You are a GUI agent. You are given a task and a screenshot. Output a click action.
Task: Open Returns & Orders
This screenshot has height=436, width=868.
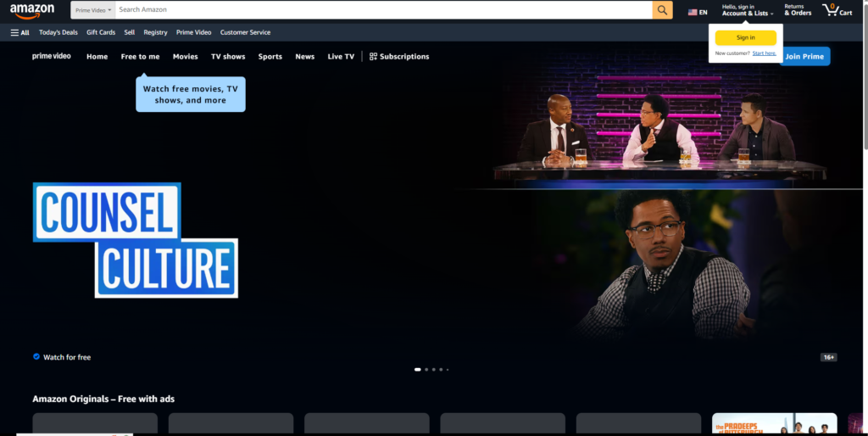click(798, 10)
